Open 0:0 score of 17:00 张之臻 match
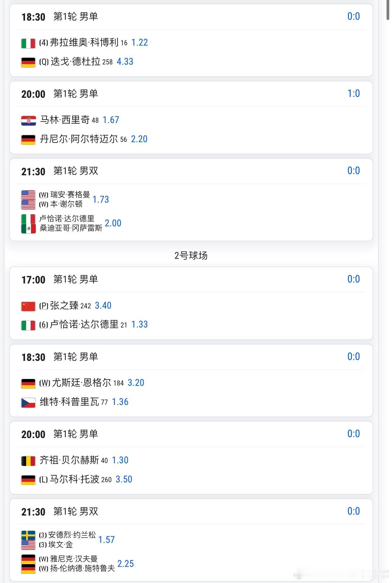 [x=353, y=279]
